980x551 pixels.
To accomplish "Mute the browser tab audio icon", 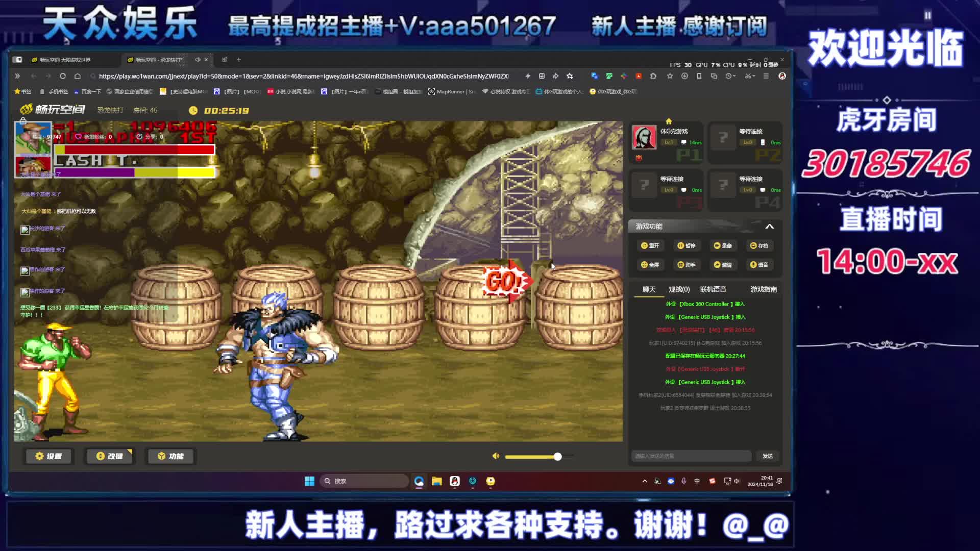I will click(198, 60).
